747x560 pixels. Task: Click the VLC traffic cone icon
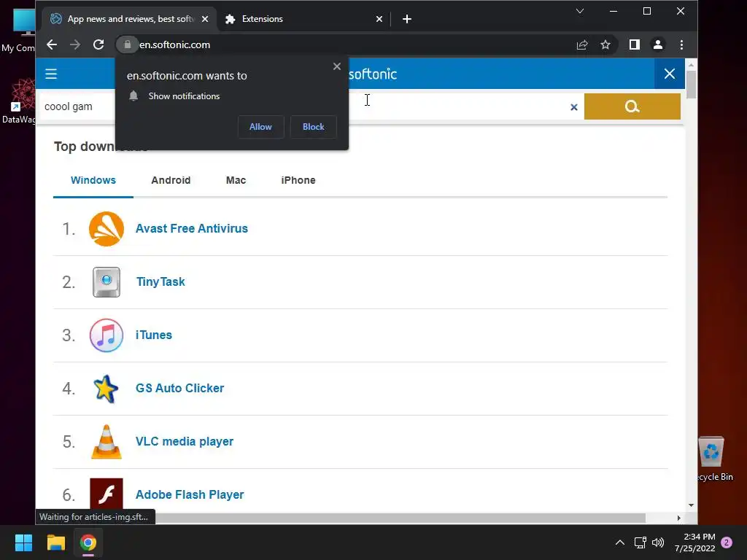pos(107,442)
